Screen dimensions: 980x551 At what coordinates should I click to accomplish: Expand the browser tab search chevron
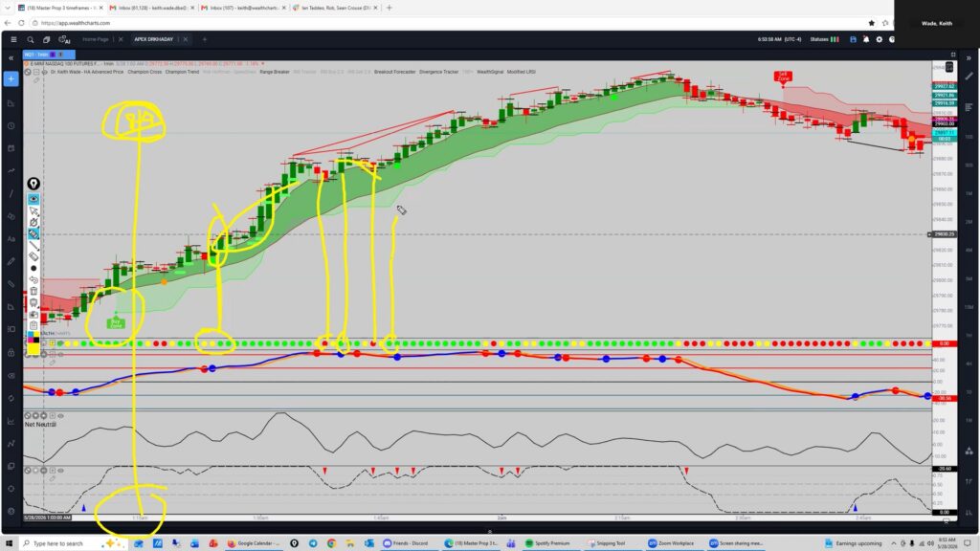point(7,8)
